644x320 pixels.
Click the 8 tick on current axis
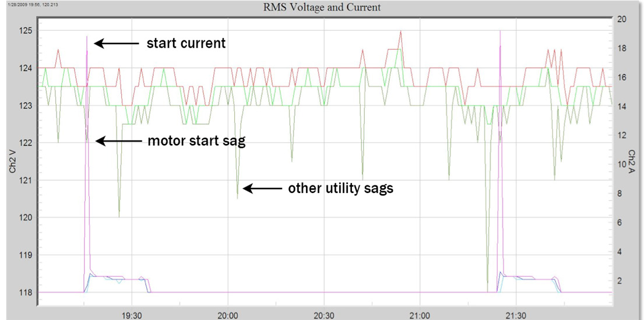[x=620, y=194]
